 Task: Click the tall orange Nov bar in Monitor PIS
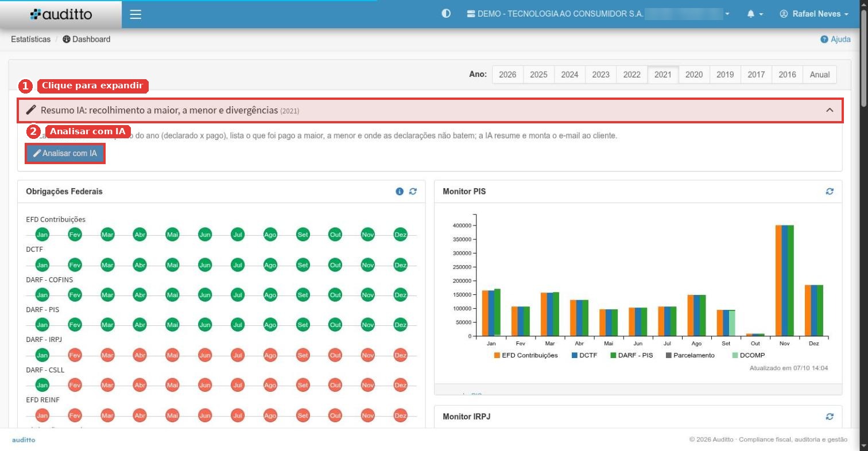point(778,281)
